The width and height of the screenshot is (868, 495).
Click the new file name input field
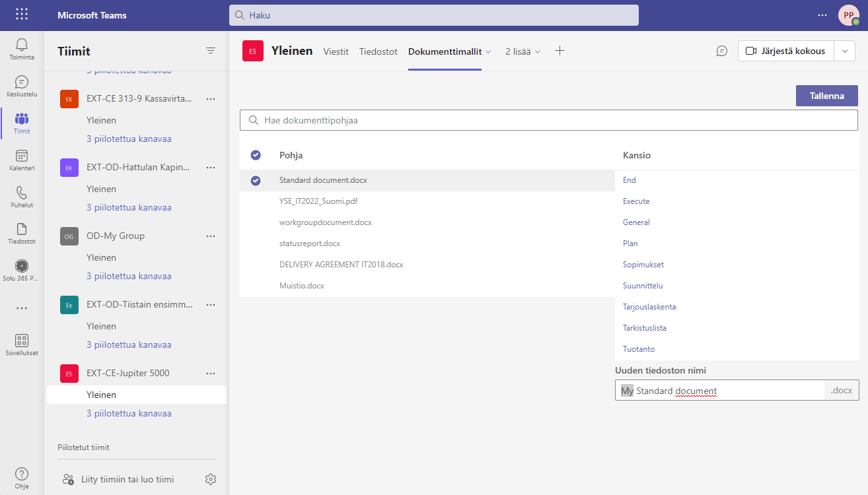tap(720, 391)
